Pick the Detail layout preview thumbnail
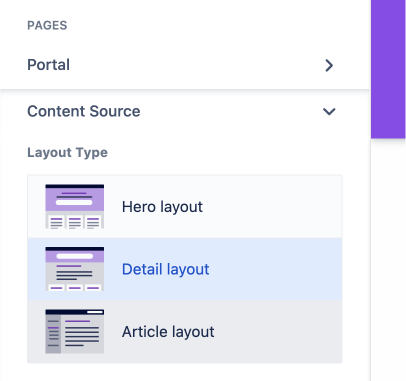 pos(75,269)
